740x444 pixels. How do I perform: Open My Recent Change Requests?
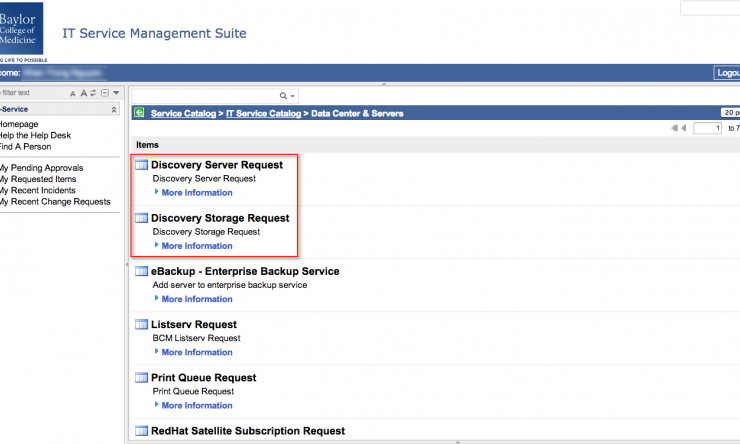55,202
